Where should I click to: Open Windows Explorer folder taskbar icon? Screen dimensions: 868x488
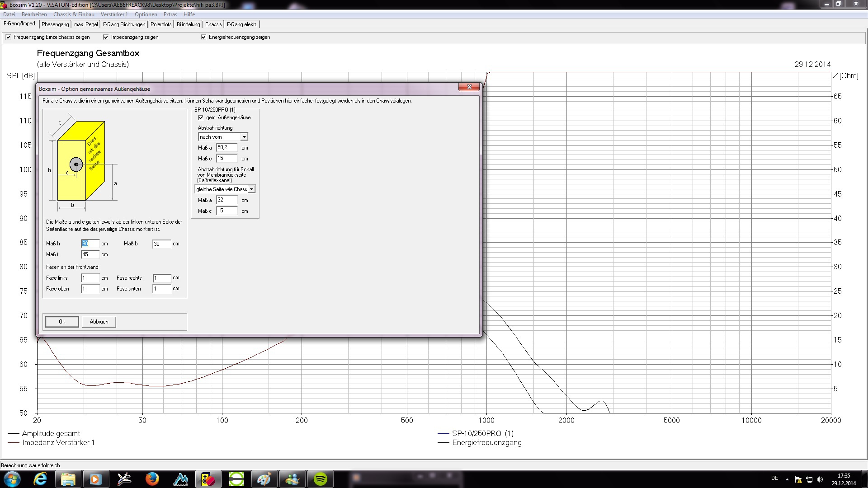pos(68,479)
